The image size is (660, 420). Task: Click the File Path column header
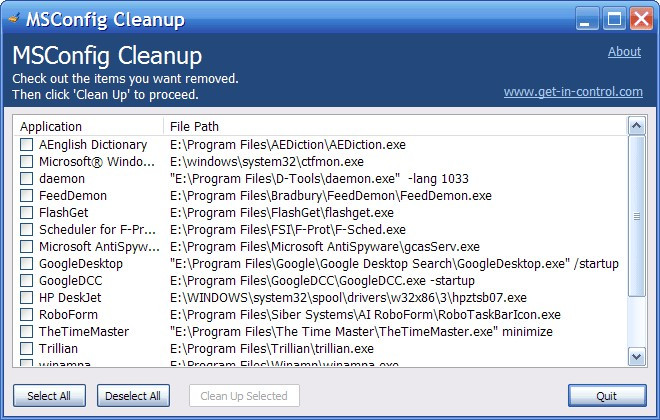coord(395,126)
